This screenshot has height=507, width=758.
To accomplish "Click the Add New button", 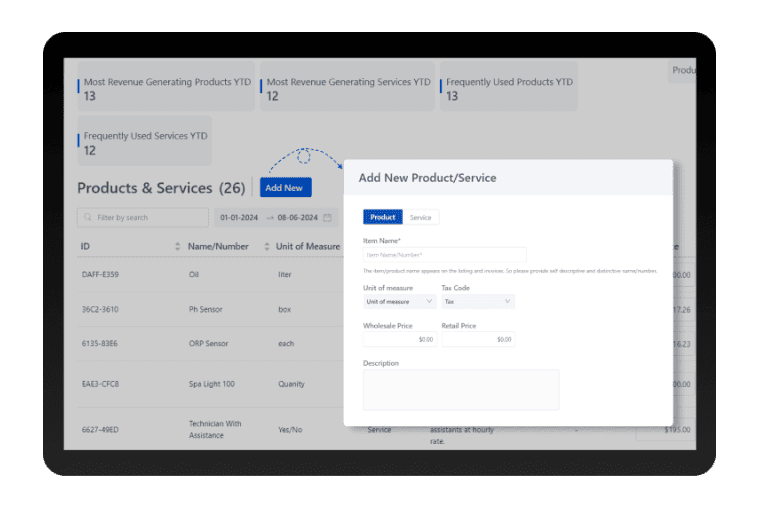I will tap(286, 188).
